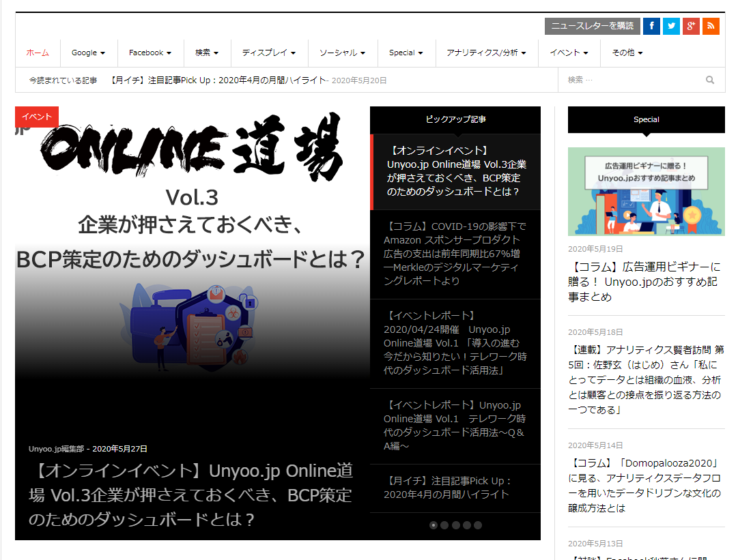The width and height of the screenshot is (738, 560).
Task: Click the date 2020年5月13日
Action: pyautogui.click(x=595, y=544)
